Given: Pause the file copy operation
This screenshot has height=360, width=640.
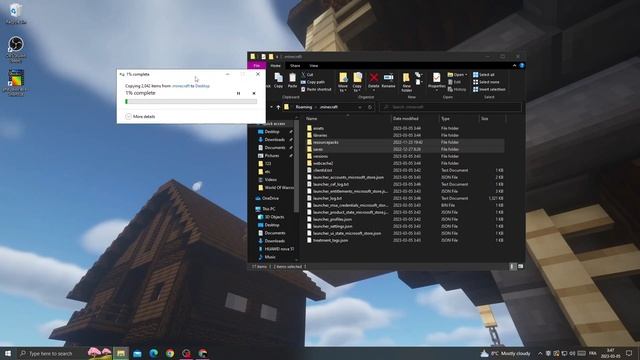Looking at the screenshot, I should pyautogui.click(x=238, y=93).
